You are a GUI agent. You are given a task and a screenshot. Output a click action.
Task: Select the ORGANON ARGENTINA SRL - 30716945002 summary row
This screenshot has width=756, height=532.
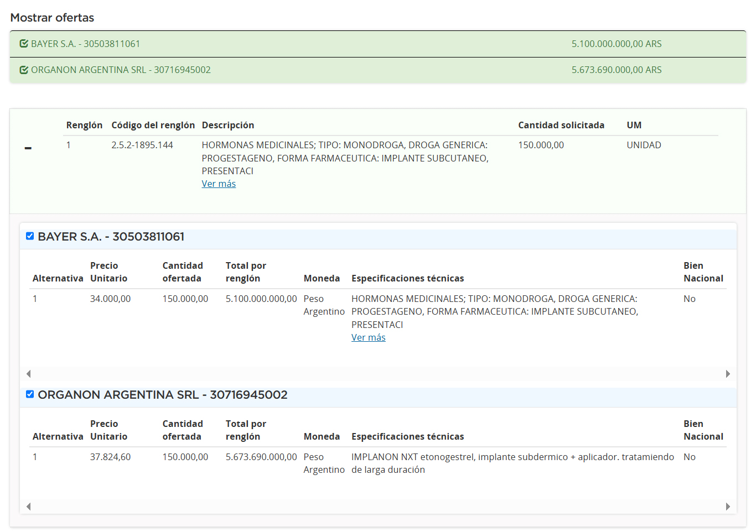[378, 70]
